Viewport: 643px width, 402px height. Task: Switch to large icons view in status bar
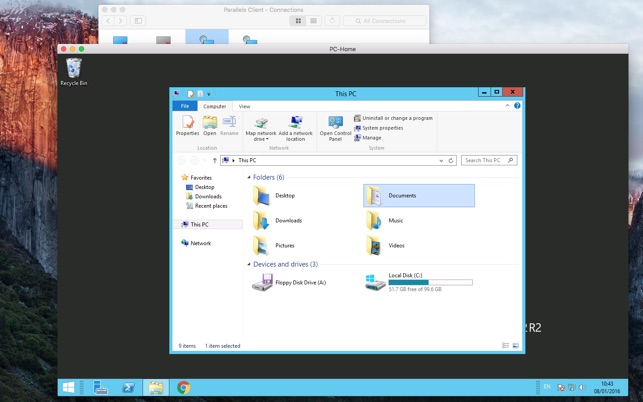pos(515,346)
